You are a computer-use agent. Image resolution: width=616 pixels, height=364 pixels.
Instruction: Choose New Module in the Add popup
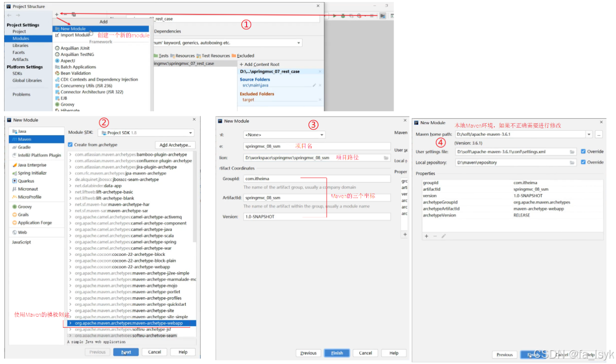101,29
